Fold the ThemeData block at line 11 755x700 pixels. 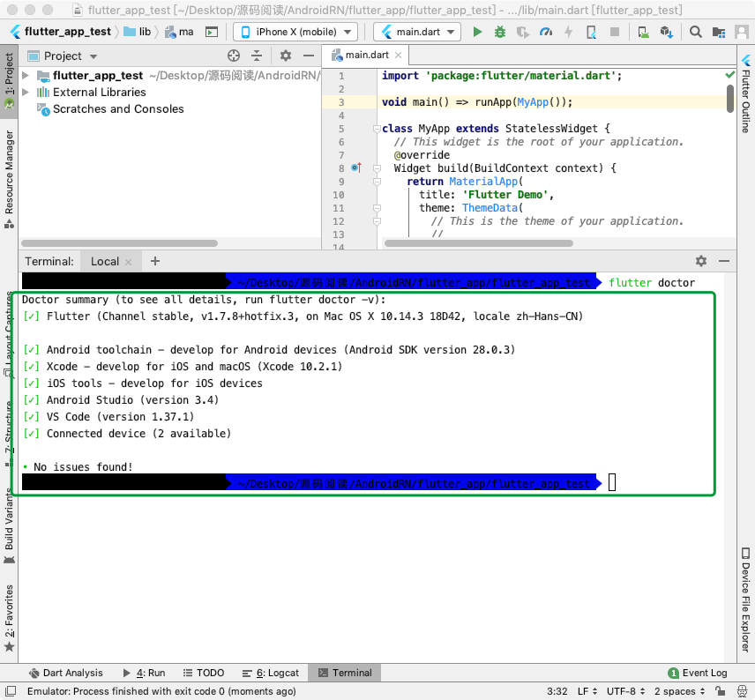point(377,208)
